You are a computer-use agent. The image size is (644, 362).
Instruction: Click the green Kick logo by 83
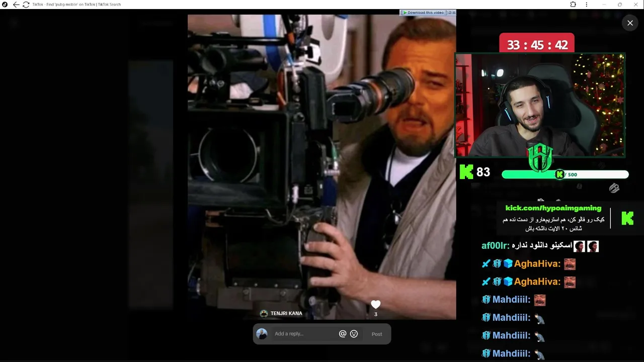[x=466, y=172]
